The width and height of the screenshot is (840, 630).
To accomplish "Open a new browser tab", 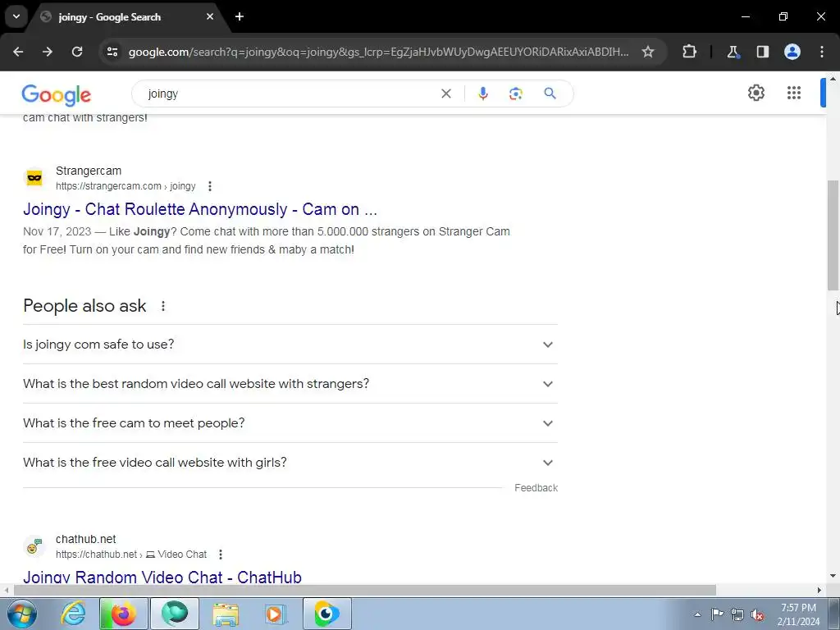I will (x=240, y=16).
